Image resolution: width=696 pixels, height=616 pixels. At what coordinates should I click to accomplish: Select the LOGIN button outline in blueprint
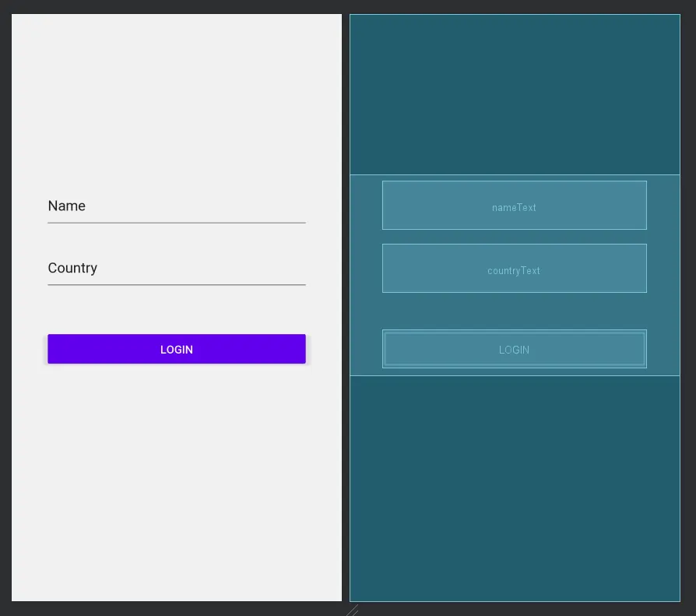(514, 349)
